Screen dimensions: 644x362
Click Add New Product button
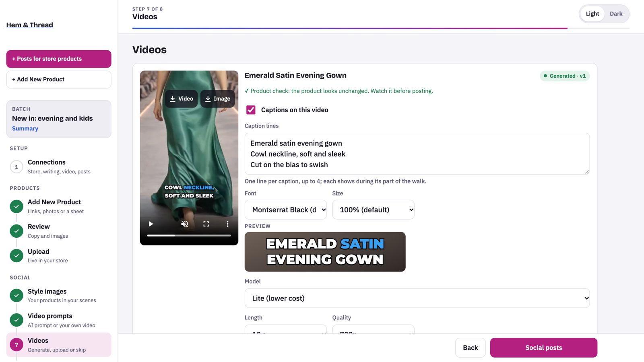59,80
